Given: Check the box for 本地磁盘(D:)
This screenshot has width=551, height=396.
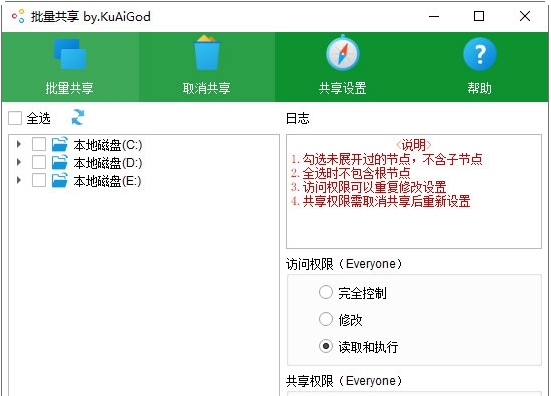Looking at the screenshot, I should click(x=39, y=162).
